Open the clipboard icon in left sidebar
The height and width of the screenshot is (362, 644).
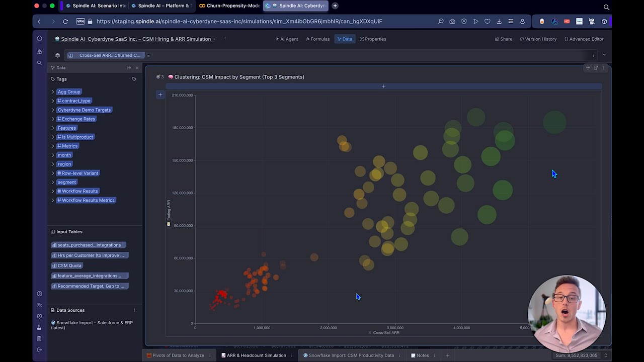(x=39, y=338)
